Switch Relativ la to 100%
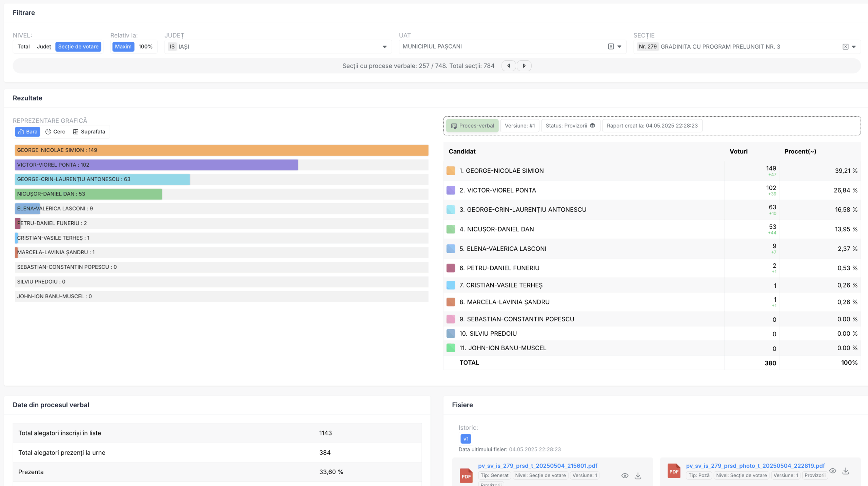The width and height of the screenshot is (868, 486). coord(145,46)
